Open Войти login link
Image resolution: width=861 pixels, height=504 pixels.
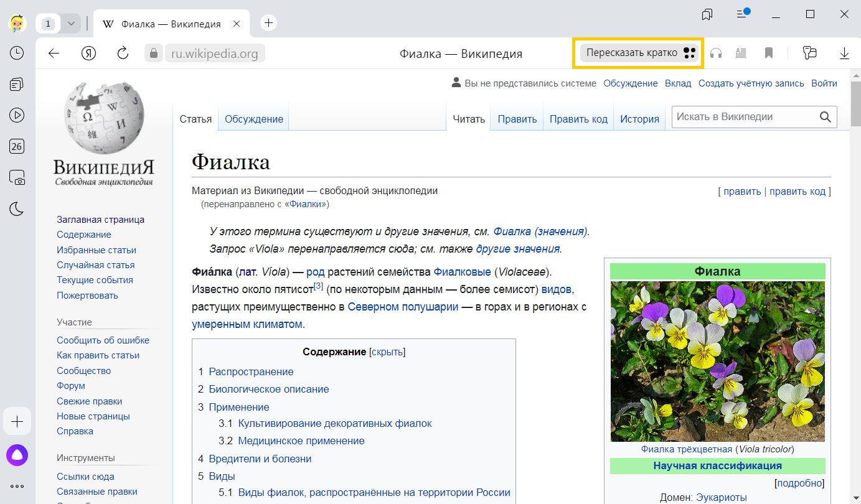pyautogui.click(x=824, y=83)
